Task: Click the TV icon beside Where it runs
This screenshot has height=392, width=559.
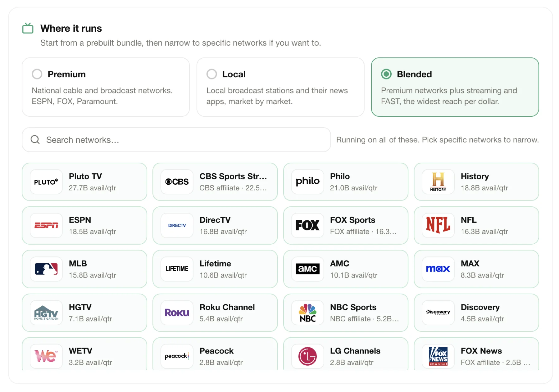Action: 28,28
